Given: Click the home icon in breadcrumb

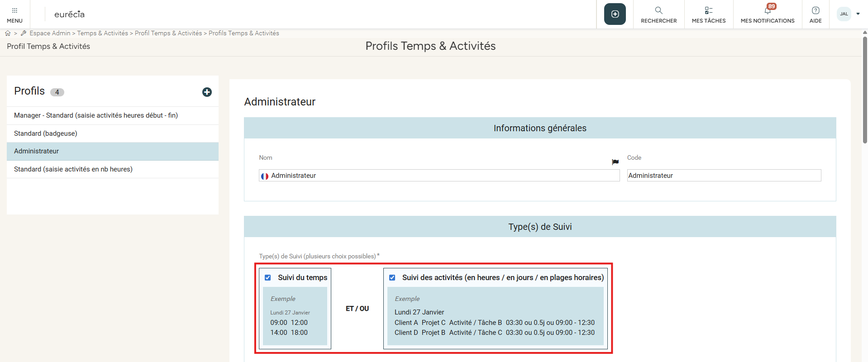Looking at the screenshot, I should coord(8,33).
